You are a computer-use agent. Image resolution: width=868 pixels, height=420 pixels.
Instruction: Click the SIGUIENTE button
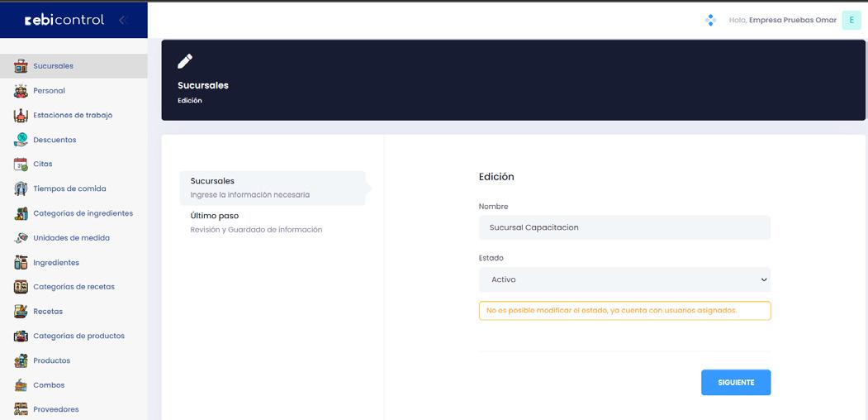[736, 382]
